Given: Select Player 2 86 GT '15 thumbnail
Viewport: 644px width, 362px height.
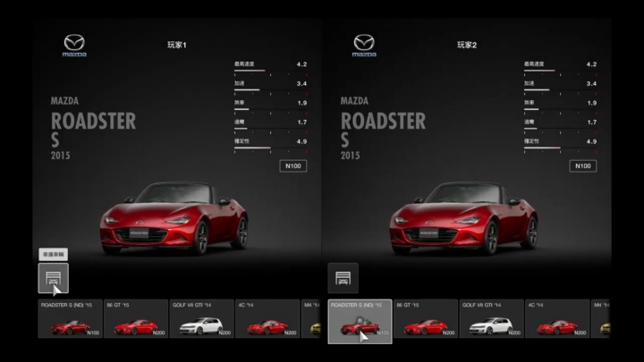Looking at the screenshot, I should [x=426, y=319].
